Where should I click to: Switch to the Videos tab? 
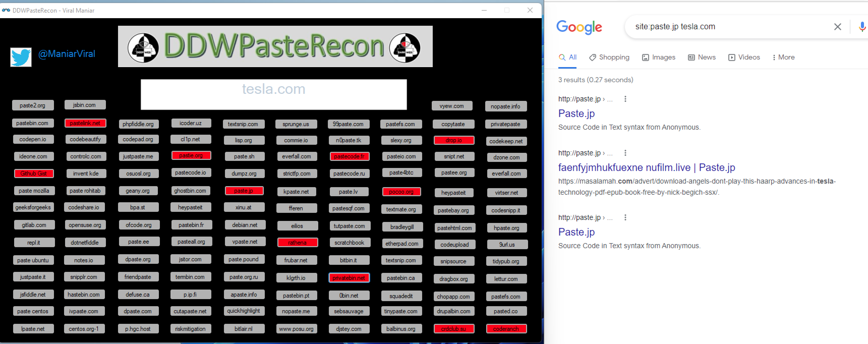[744, 57]
